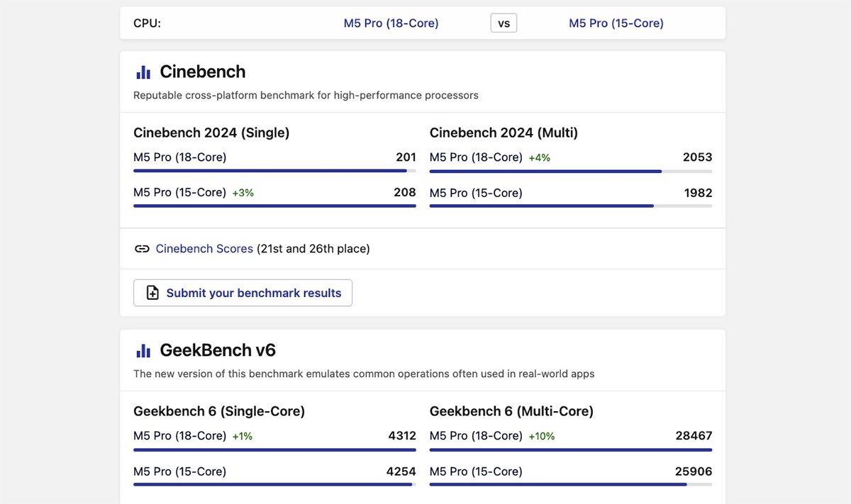Viewport: 851px width, 504px height.
Task: Select the Geekbench 6 (Multi-Core) heading
Action: pyautogui.click(x=511, y=411)
